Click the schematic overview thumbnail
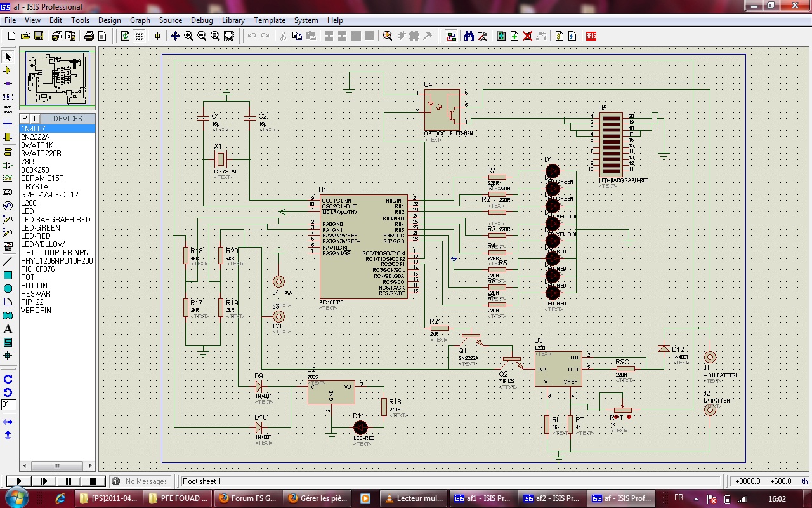Screen dimensions: 812x508 click(57, 79)
